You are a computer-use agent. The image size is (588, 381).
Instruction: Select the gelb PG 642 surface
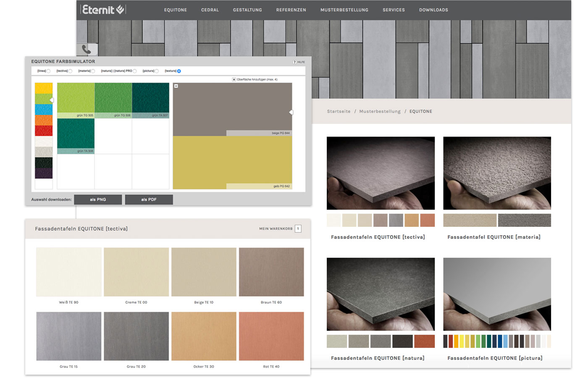click(232, 163)
